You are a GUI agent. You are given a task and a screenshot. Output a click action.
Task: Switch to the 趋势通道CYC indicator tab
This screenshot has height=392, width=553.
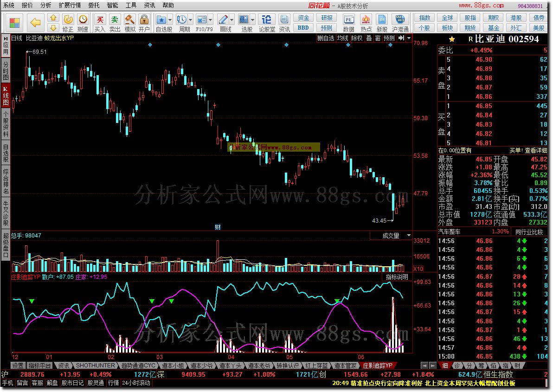point(138,366)
